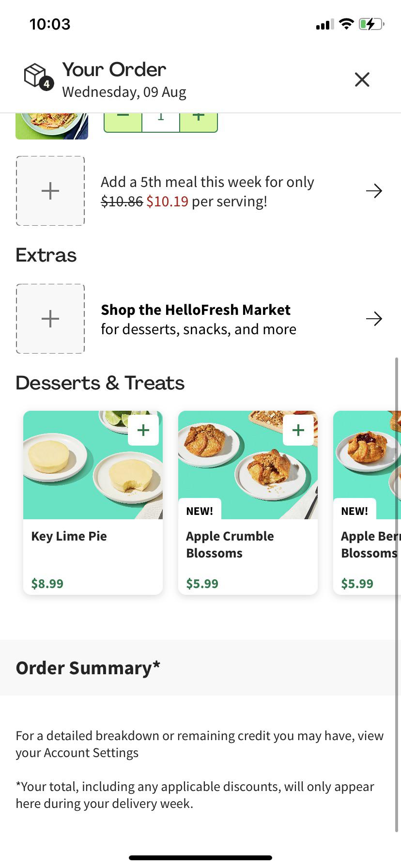This screenshot has width=401, height=868.
Task: Increase meal quantity with plus button
Action: coord(199,121)
